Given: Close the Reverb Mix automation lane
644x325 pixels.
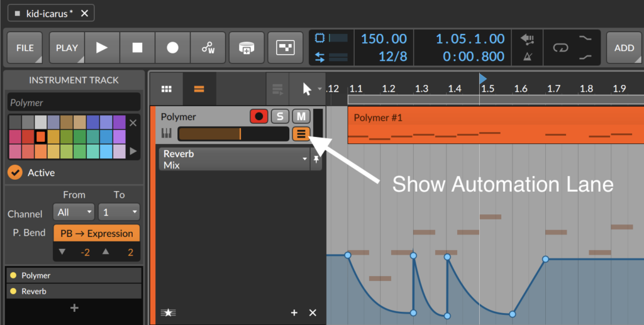Looking at the screenshot, I should pos(313,312).
